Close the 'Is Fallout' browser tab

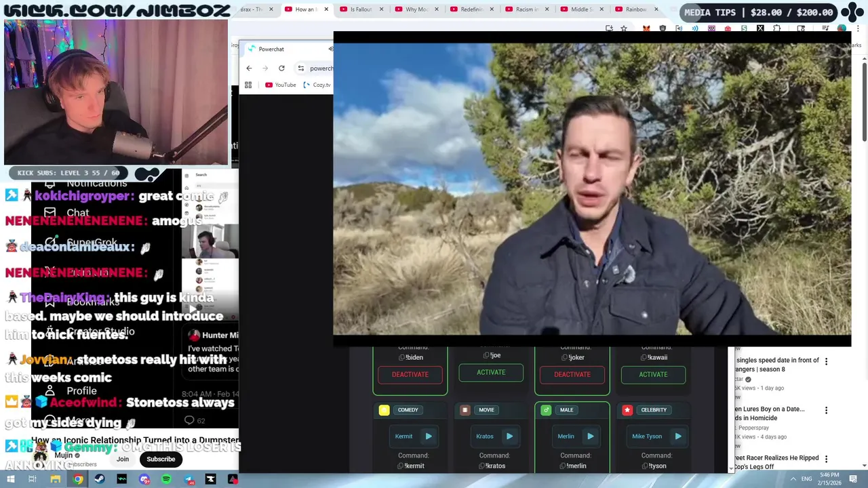coord(381,9)
